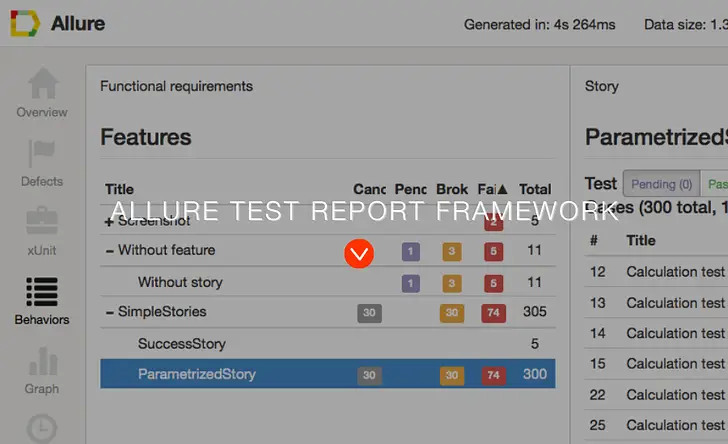Select the Behaviors list icon
The image size is (728, 444).
pyautogui.click(x=42, y=292)
